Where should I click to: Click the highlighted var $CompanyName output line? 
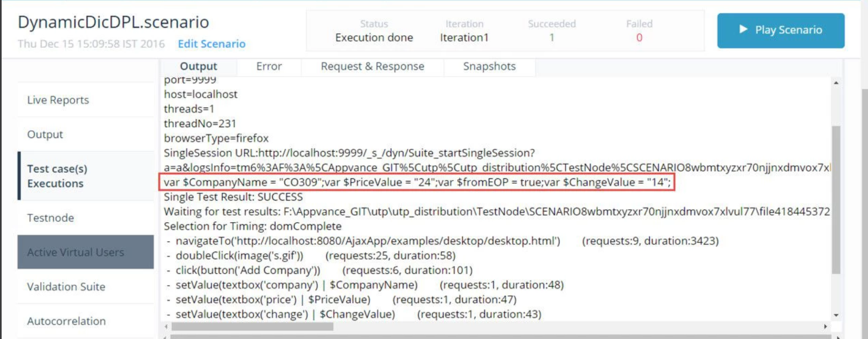[x=417, y=183]
